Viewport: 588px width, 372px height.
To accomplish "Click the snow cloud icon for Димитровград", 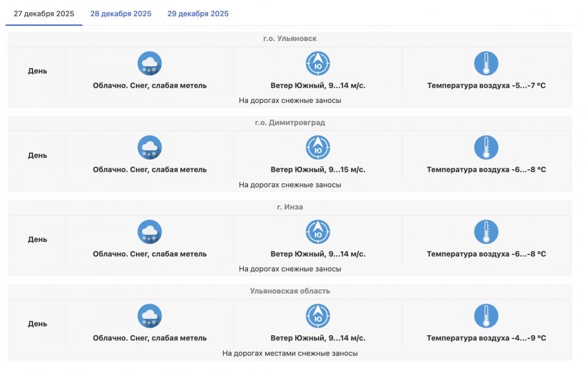I will 149,148.
